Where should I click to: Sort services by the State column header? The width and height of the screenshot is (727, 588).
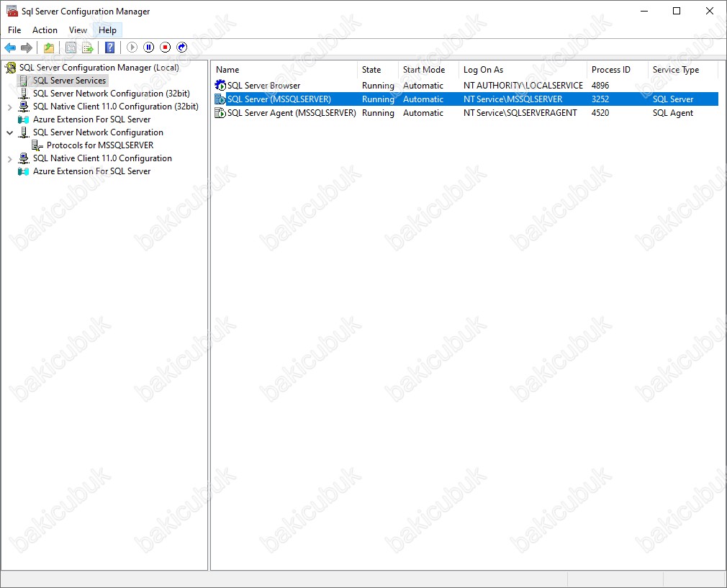(x=377, y=70)
